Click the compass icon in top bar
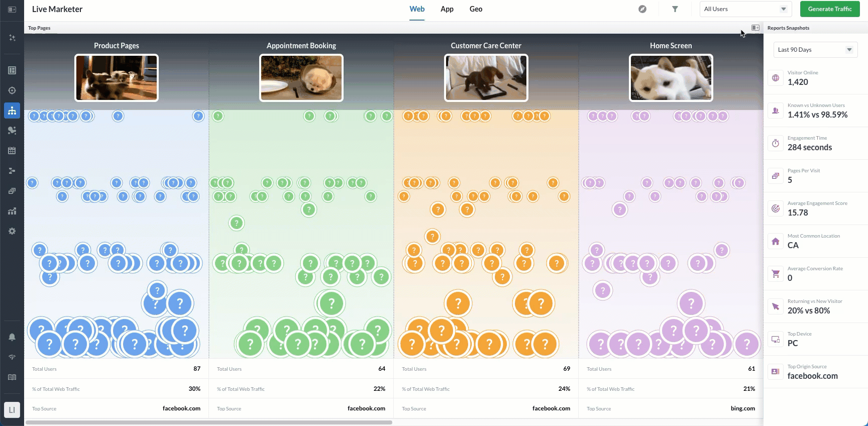This screenshot has height=426, width=868. (x=642, y=9)
